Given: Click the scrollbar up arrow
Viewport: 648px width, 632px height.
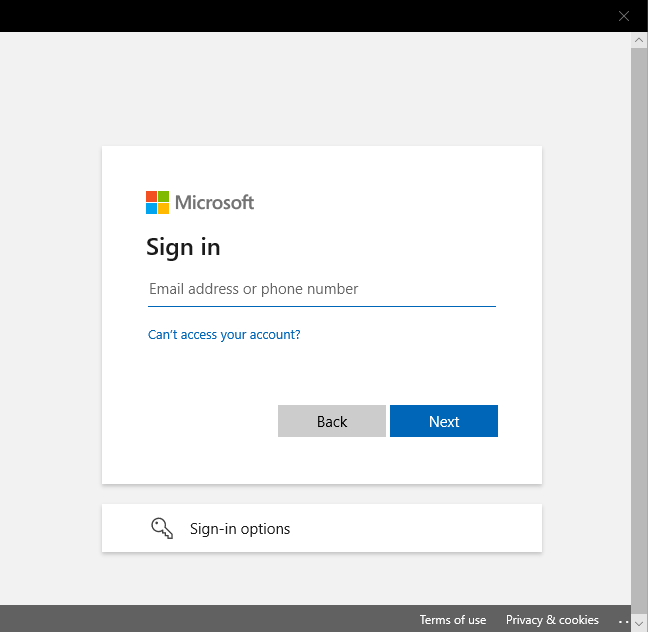Looking at the screenshot, I should [639, 40].
